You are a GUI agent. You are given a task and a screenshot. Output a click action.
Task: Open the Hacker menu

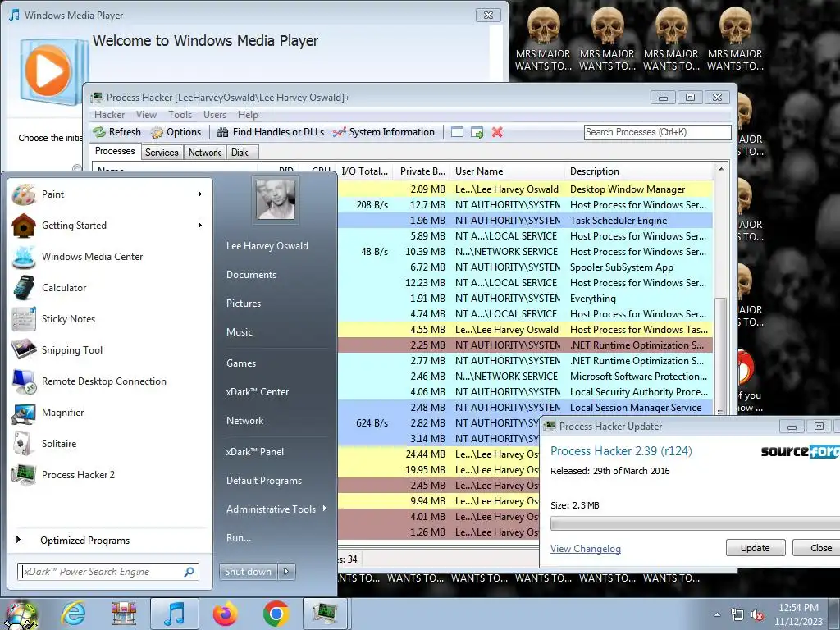[x=109, y=115]
